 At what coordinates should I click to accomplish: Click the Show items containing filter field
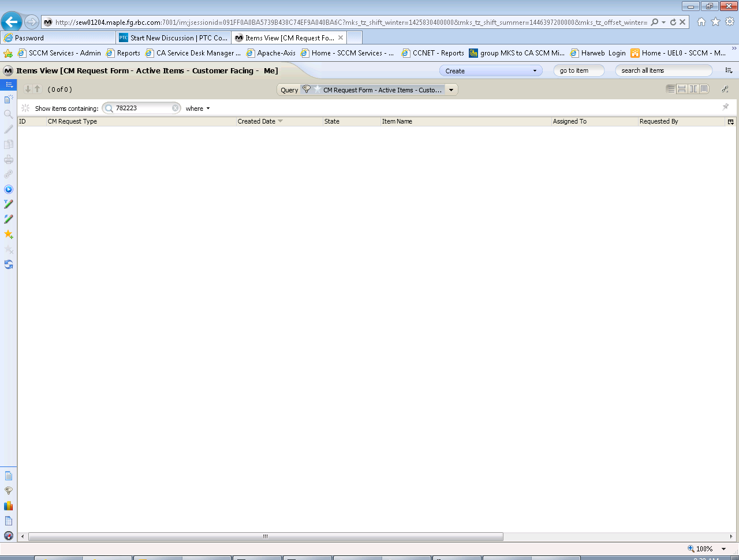[142, 108]
